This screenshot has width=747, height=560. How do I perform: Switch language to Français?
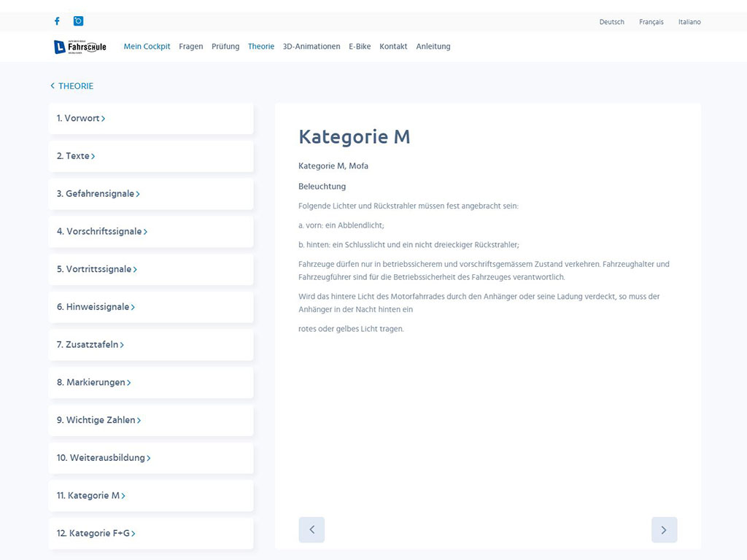651,22
